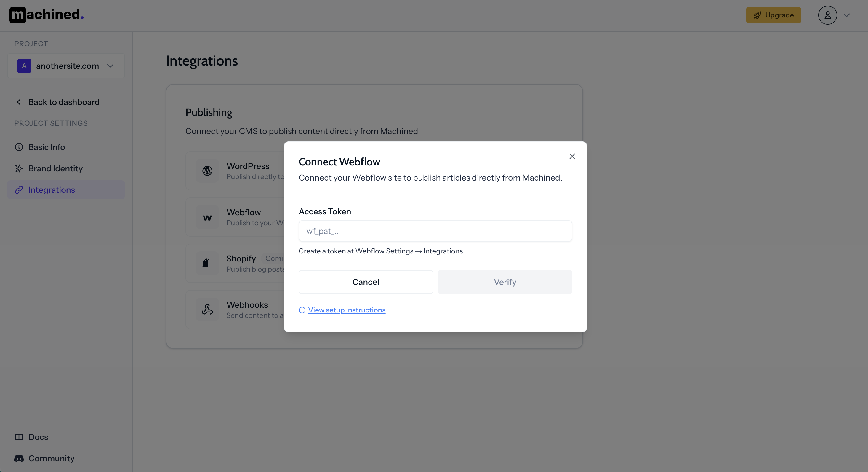Click the Upgrade button
This screenshot has width=868, height=472.
773,15
